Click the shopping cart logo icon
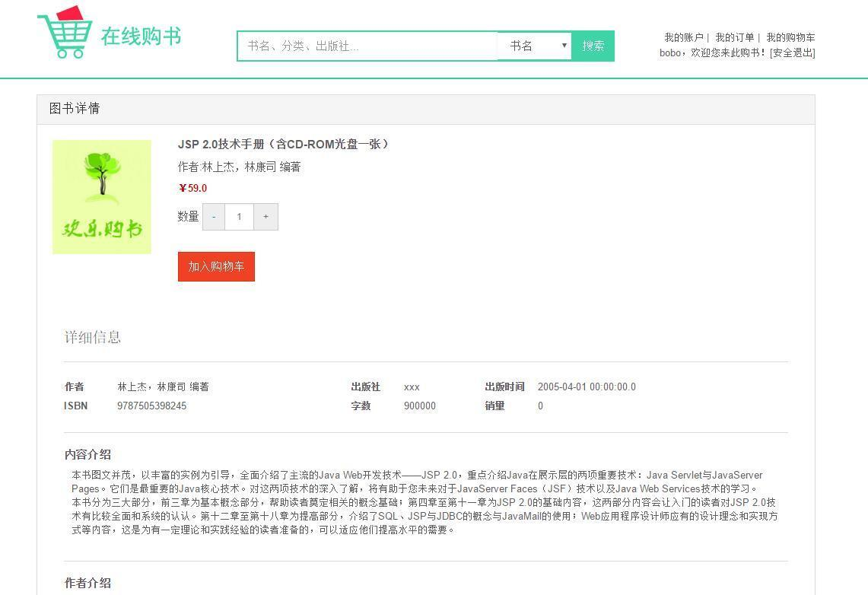This screenshot has width=868, height=595. click(67, 33)
